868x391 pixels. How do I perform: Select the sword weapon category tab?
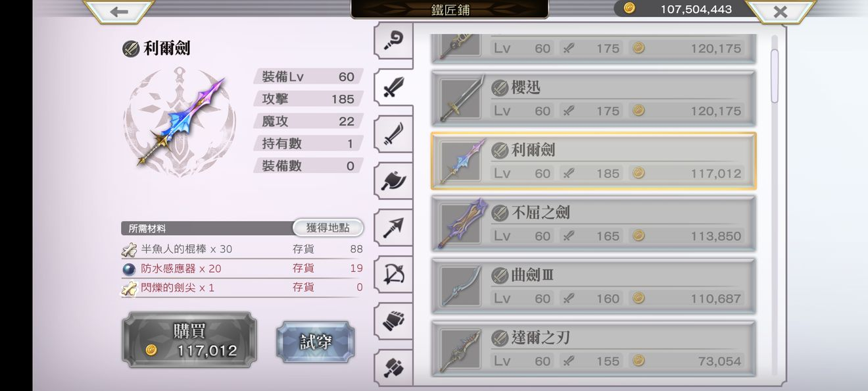point(393,87)
